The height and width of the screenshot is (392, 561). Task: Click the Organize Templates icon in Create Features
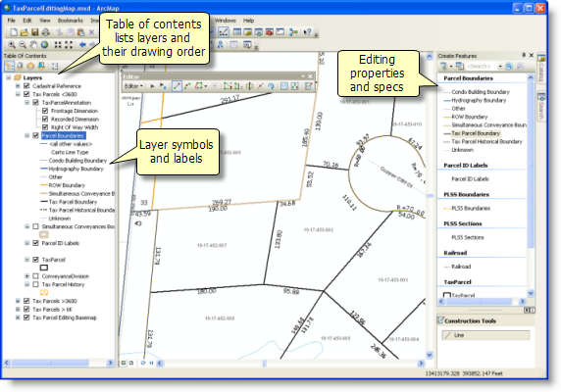click(460, 66)
